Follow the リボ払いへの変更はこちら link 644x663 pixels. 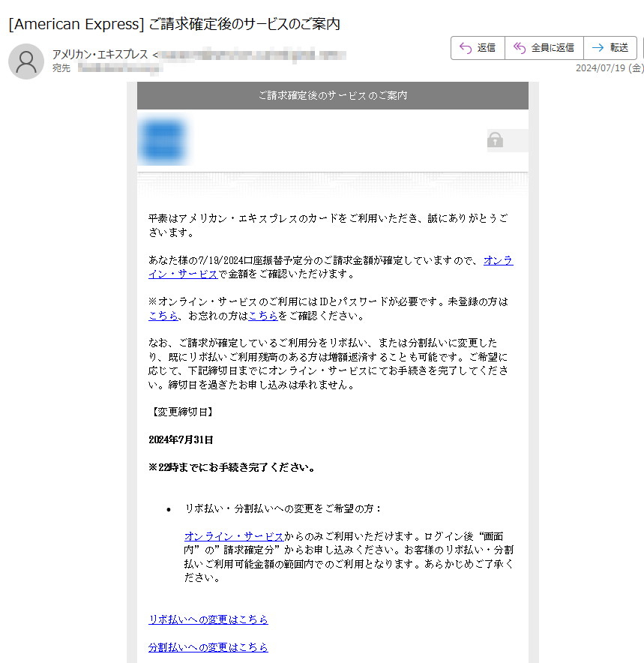point(208,619)
